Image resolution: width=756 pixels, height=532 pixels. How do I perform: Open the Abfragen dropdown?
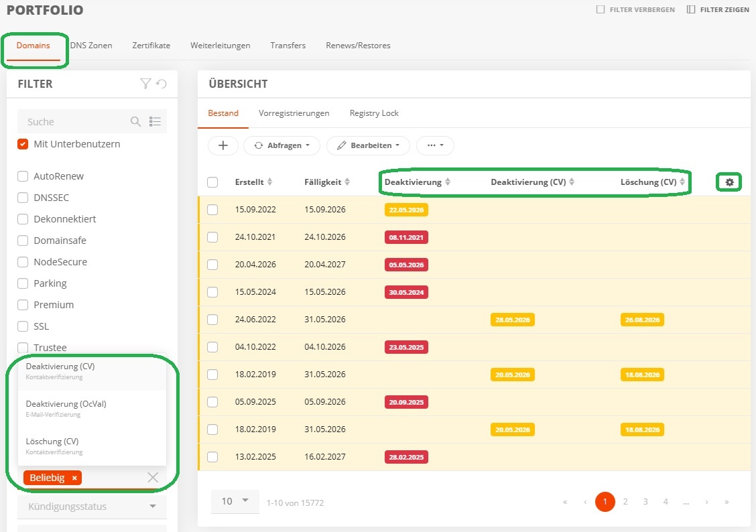(281, 145)
